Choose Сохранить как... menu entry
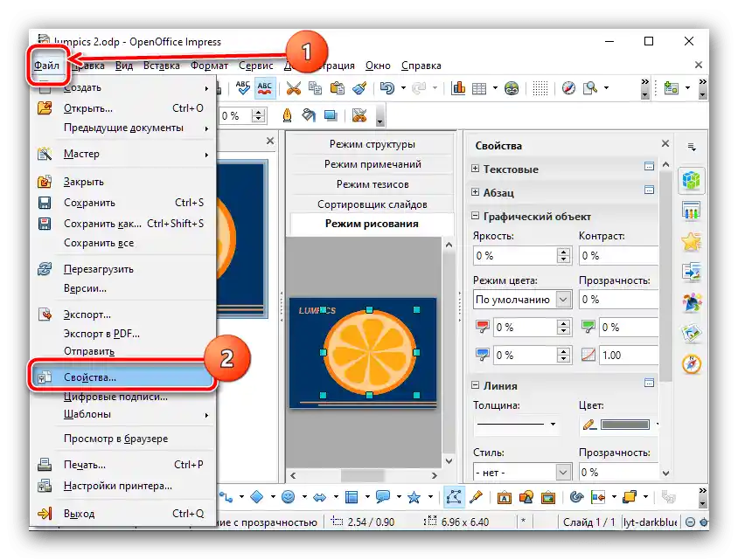738x560 pixels. click(122, 224)
